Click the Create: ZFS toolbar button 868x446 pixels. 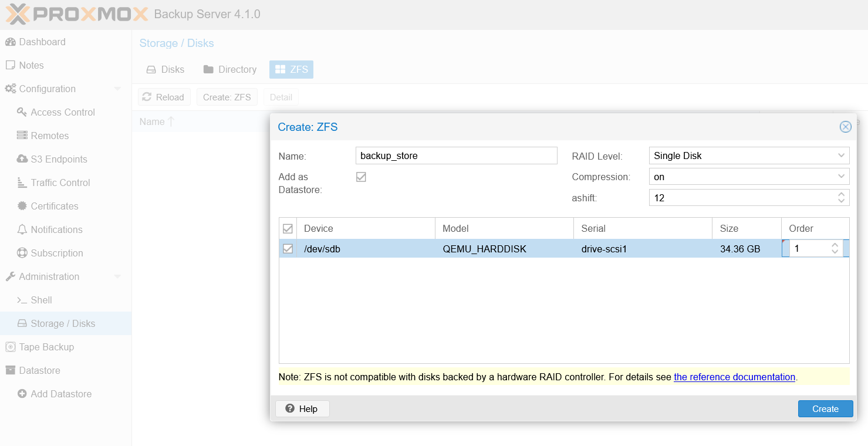227,97
